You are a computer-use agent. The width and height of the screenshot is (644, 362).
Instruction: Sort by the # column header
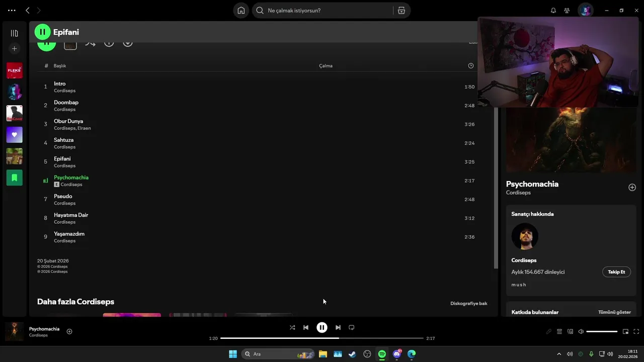(46, 66)
